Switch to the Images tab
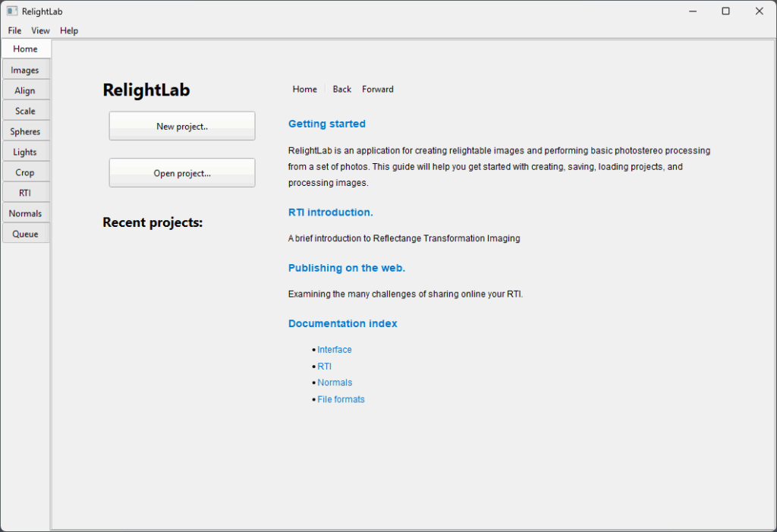 [25, 70]
